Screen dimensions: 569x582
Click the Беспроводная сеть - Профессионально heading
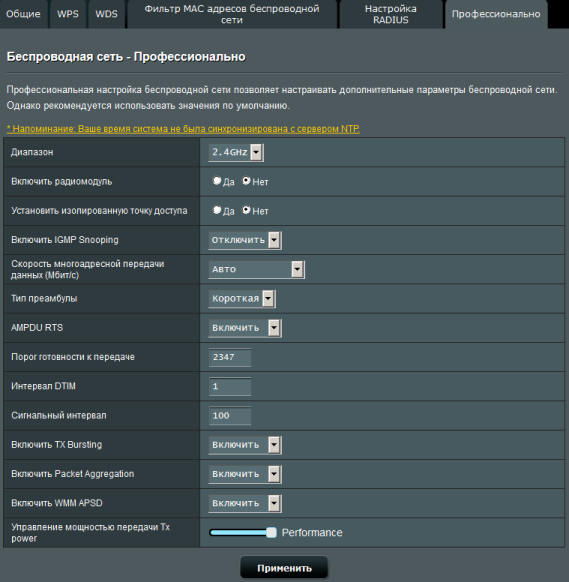tap(126, 57)
